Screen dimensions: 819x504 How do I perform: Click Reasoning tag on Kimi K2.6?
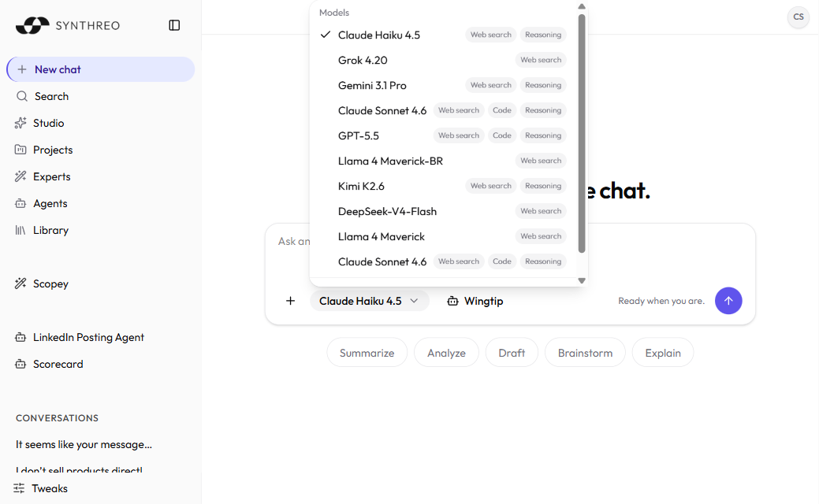543,186
